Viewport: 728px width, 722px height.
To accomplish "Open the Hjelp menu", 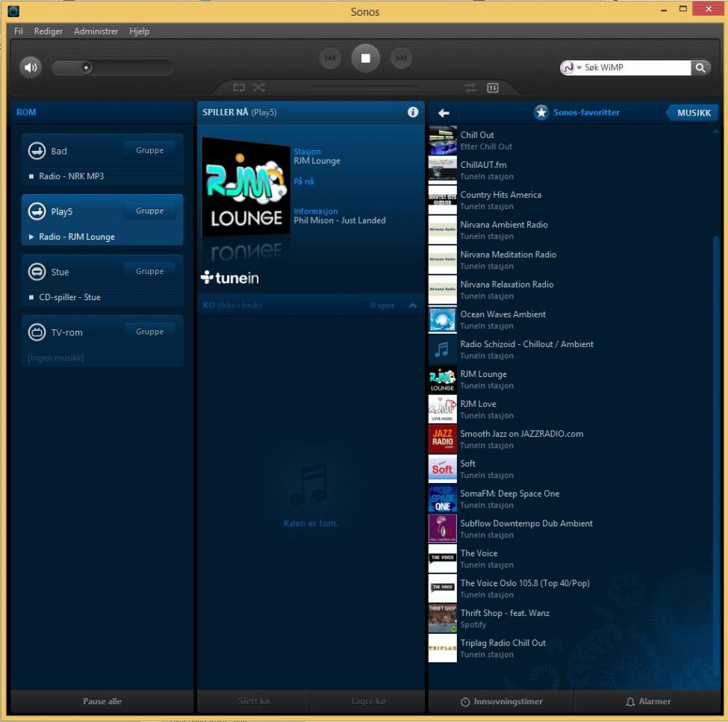I will (x=140, y=31).
